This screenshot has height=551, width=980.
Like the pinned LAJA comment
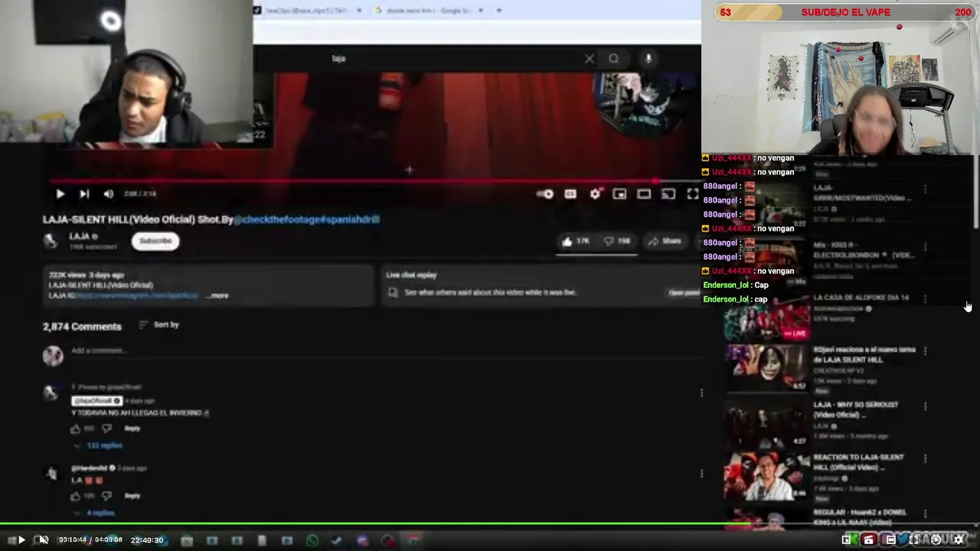pyautogui.click(x=76, y=429)
